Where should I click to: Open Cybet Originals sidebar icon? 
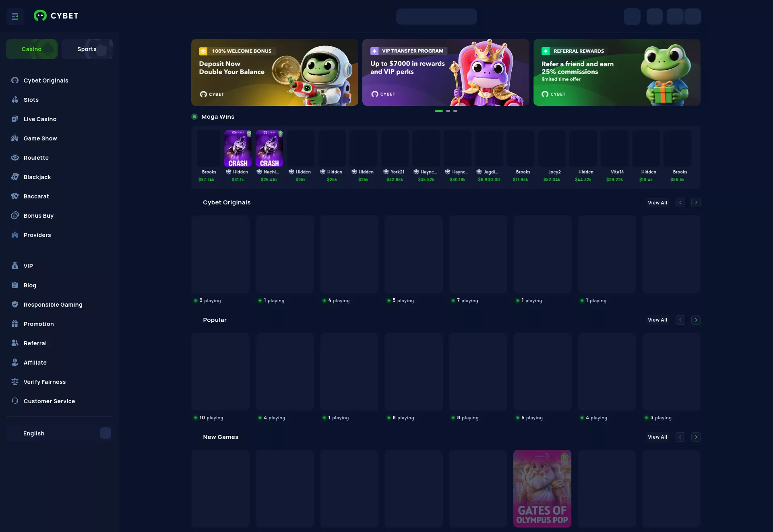click(x=15, y=80)
